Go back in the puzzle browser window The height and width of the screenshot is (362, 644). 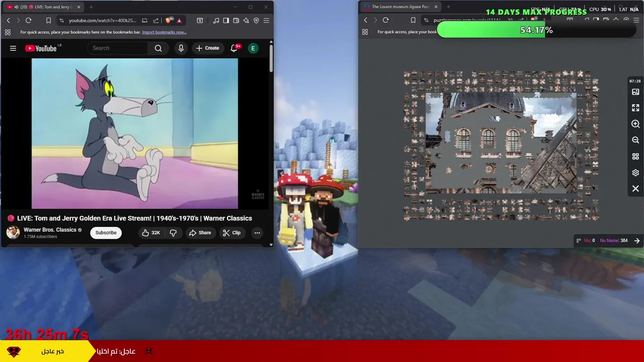(365, 20)
